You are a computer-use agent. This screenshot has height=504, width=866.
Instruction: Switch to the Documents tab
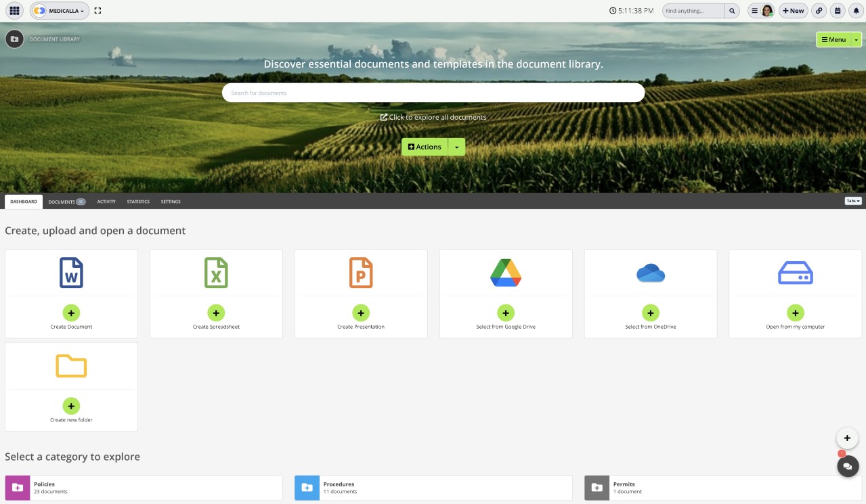(63, 201)
